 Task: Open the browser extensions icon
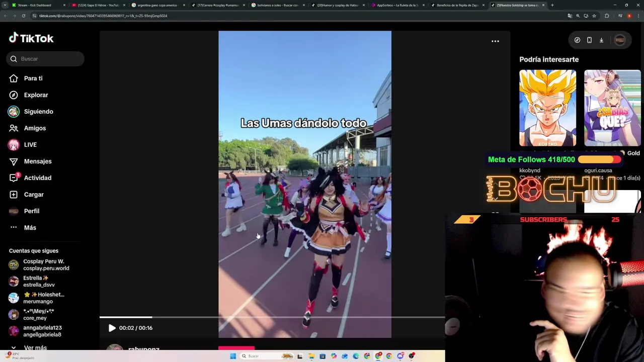tap(606, 16)
